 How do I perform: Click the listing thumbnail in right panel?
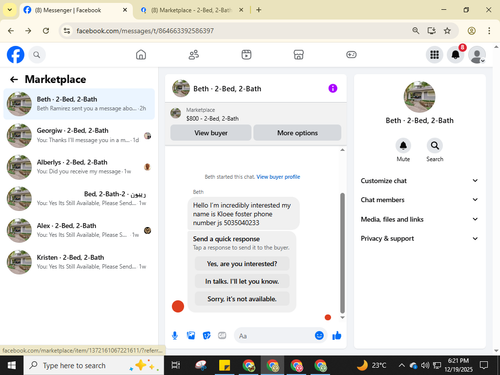[x=419, y=97]
